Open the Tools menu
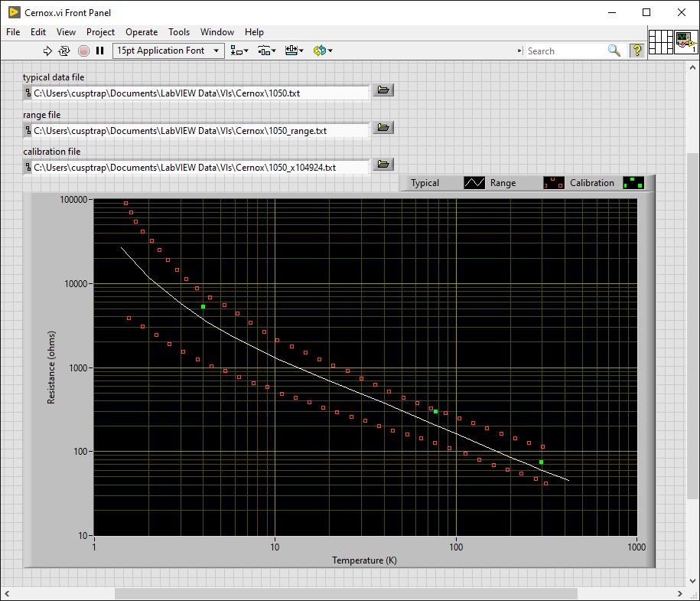The height and width of the screenshot is (601, 700). pyautogui.click(x=179, y=32)
